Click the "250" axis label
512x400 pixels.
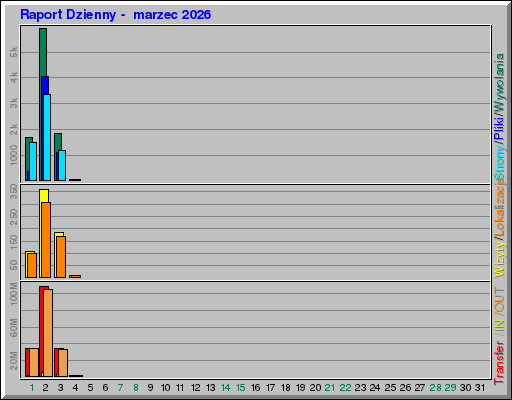point(14,217)
